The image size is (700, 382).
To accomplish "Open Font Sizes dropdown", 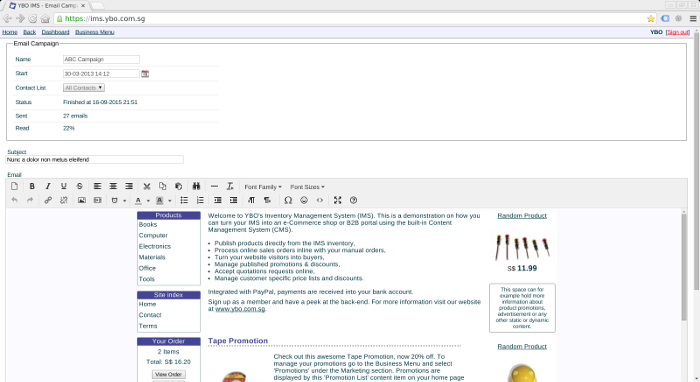I will point(307,187).
